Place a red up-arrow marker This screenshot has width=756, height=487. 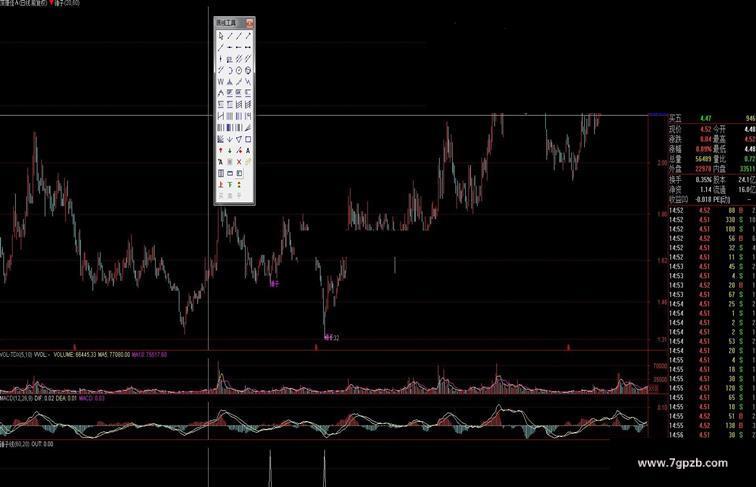click(221, 151)
